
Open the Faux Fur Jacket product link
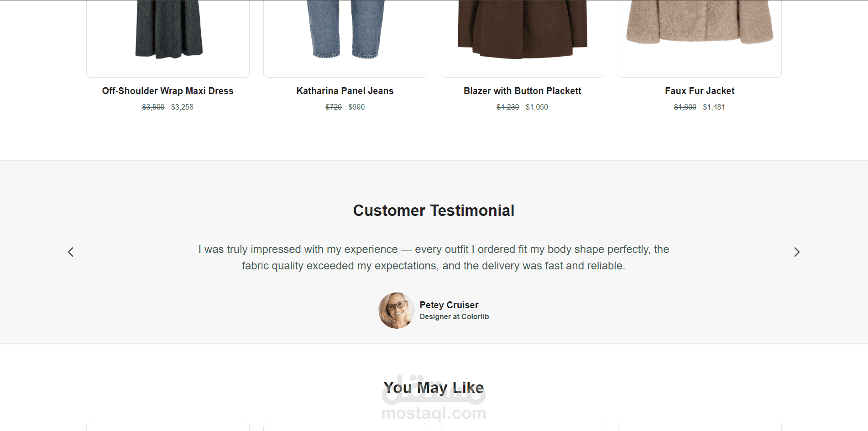[700, 91]
